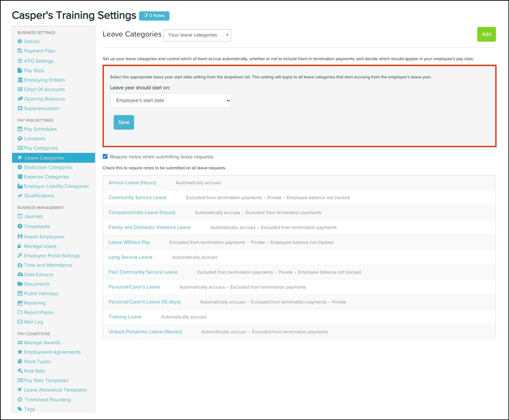The image size is (509, 420).
Task: Click the tag icon beside Tags
Action: pyautogui.click(x=20, y=409)
